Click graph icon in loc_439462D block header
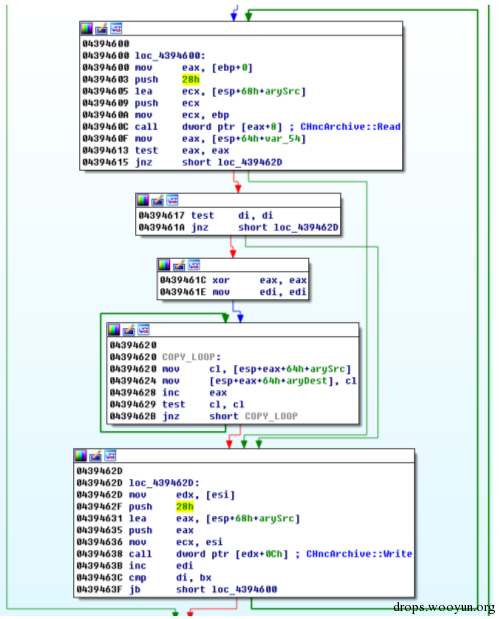The image size is (499, 619). click(x=110, y=455)
